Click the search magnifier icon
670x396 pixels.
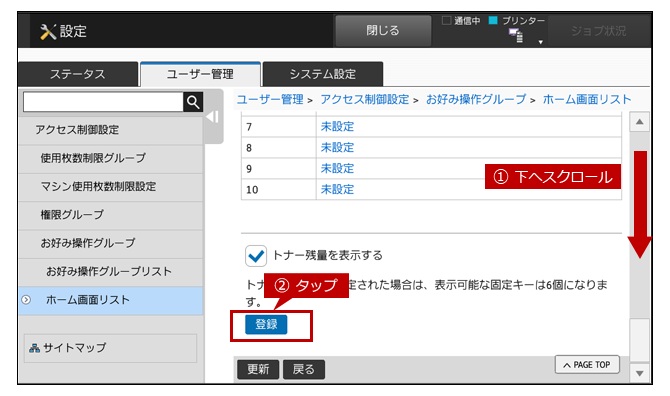193,102
